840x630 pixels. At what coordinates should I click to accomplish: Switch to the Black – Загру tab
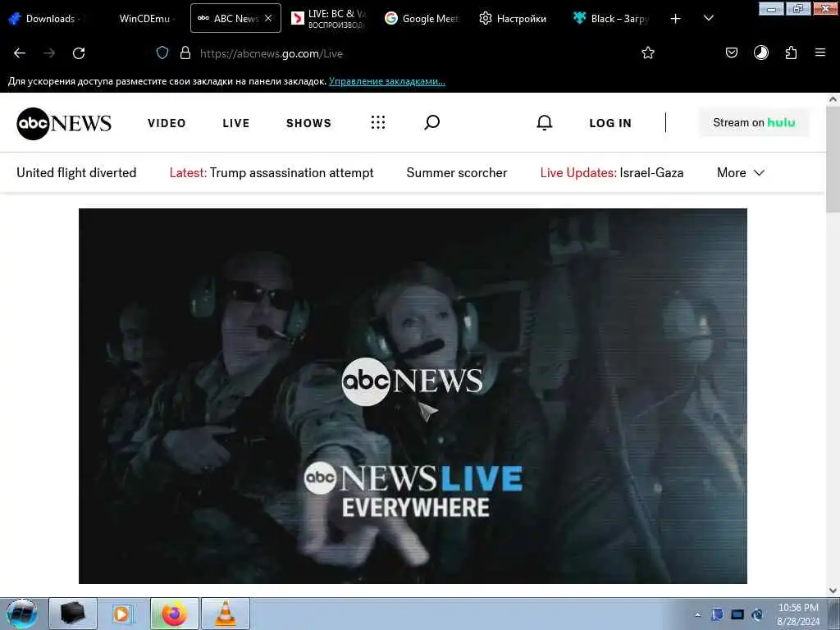tap(610, 19)
